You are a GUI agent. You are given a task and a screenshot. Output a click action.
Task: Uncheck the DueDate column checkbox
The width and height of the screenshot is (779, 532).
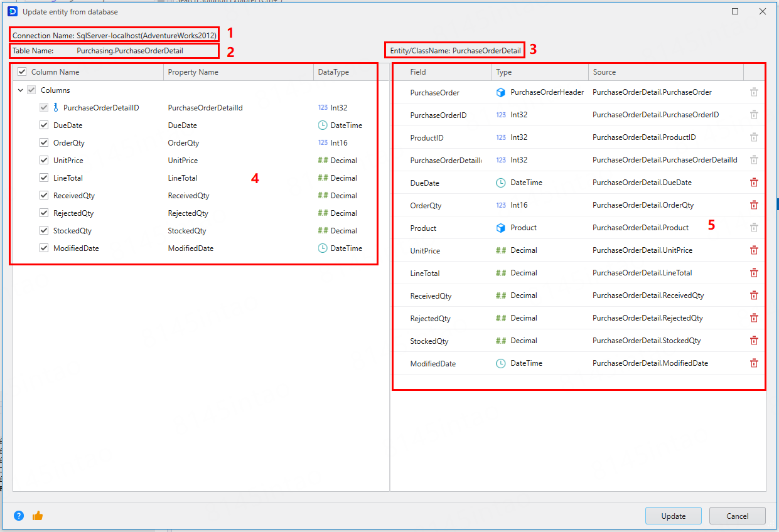(44, 125)
